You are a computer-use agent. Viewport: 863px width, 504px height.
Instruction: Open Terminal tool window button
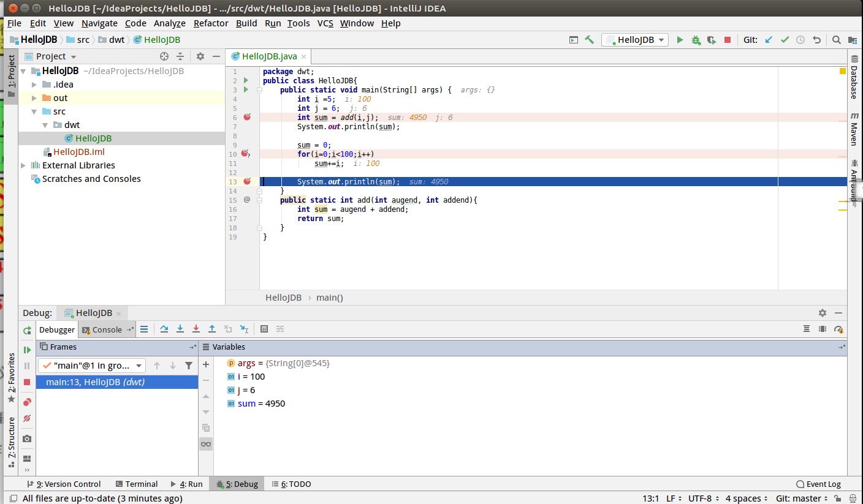click(137, 484)
